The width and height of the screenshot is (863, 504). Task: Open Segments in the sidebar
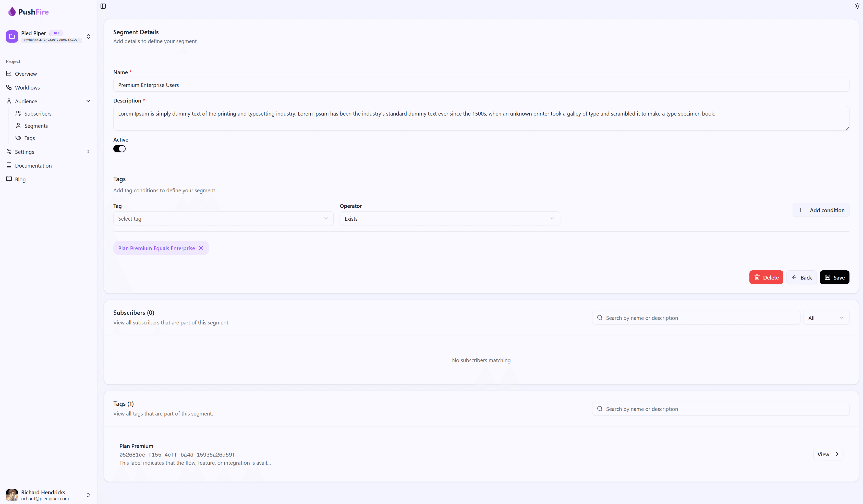[36, 126]
